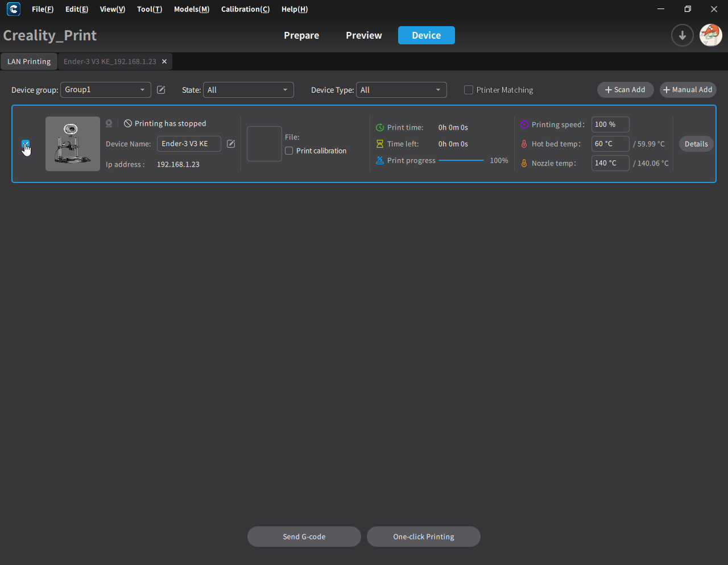Open the Help menu

[295, 9]
